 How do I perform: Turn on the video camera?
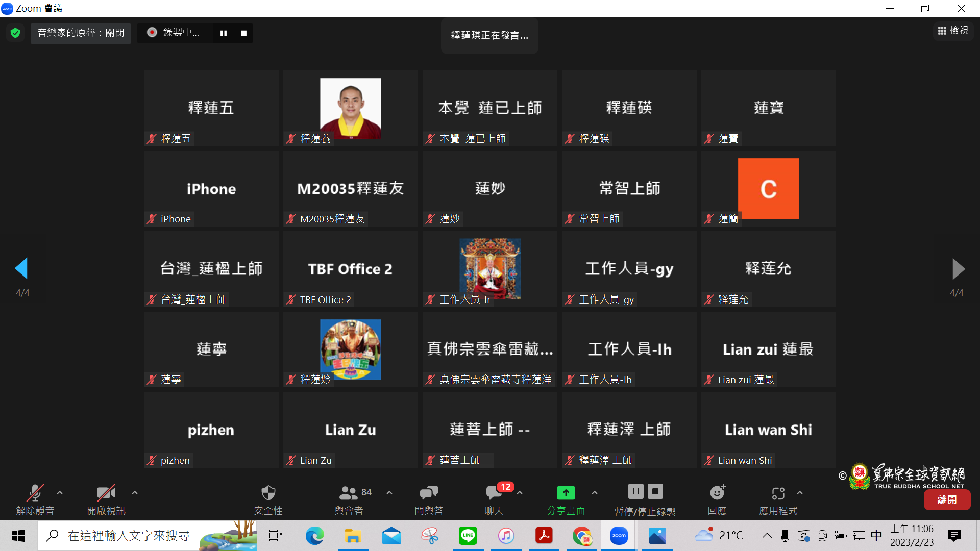pyautogui.click(x=106, y=493)
